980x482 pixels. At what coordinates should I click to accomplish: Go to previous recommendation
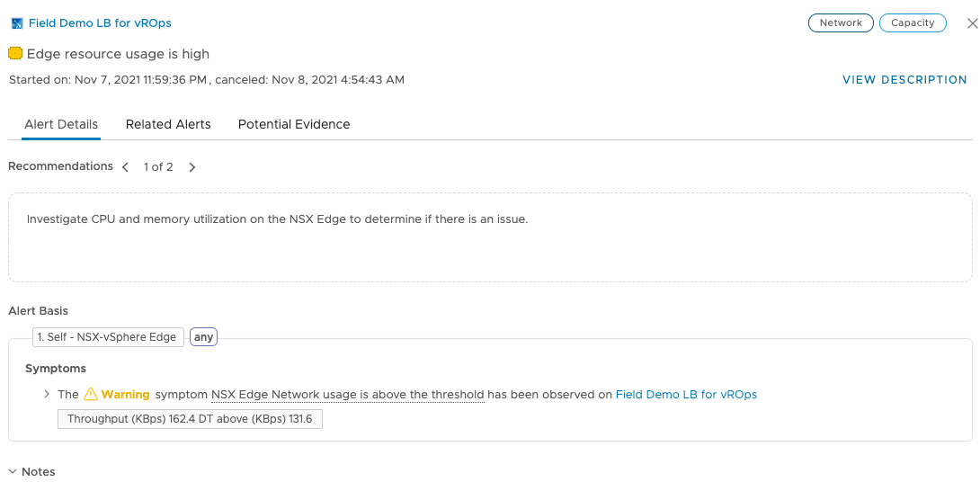[x=126, y=167]
